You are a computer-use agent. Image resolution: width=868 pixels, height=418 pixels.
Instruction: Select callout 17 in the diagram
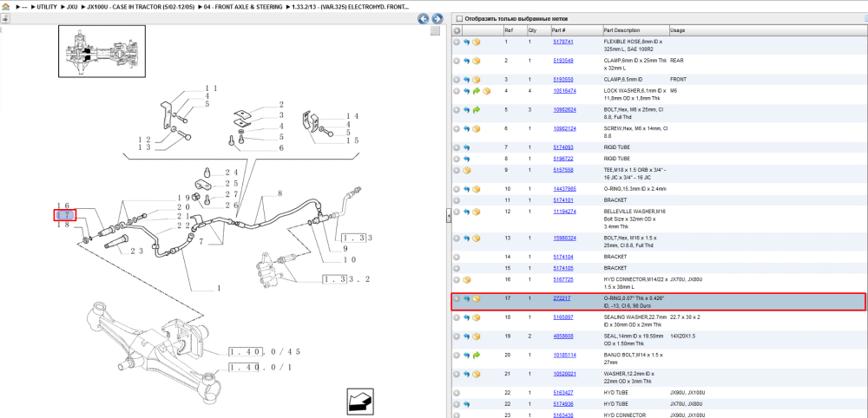(64, 215)
